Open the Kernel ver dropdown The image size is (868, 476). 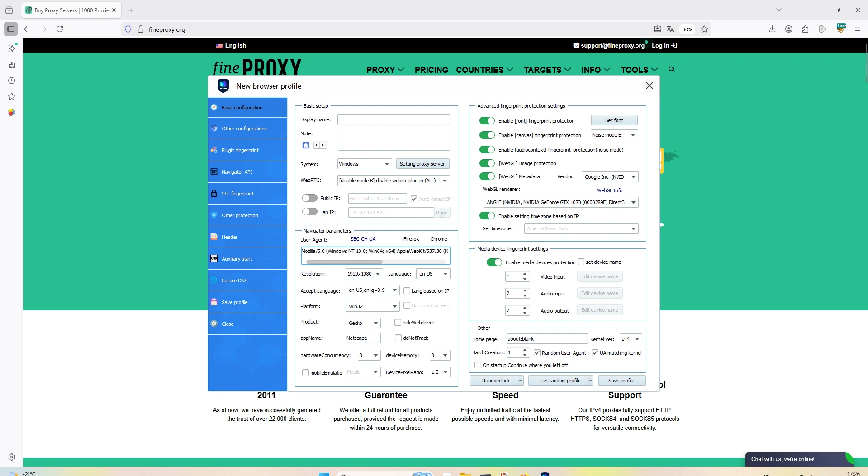pos(631,339)
